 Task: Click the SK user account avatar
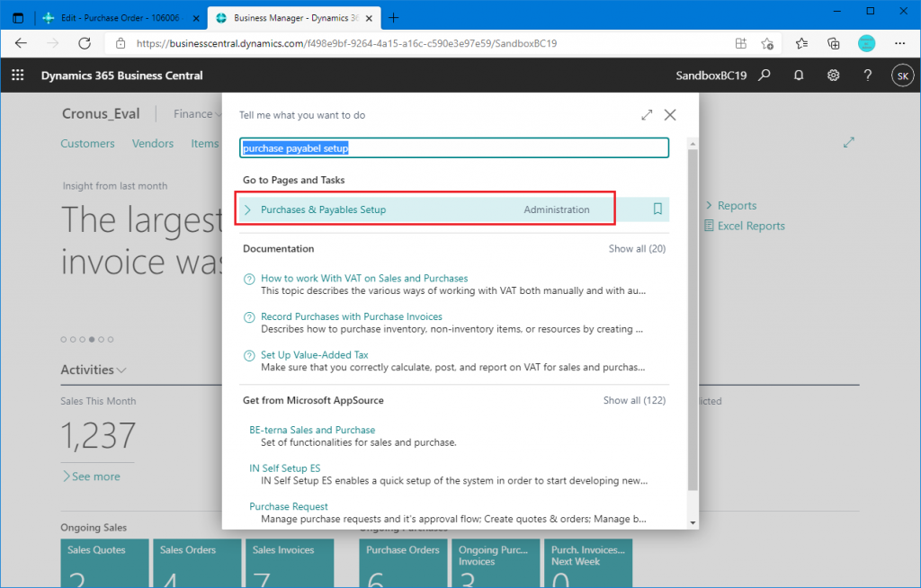903,76
